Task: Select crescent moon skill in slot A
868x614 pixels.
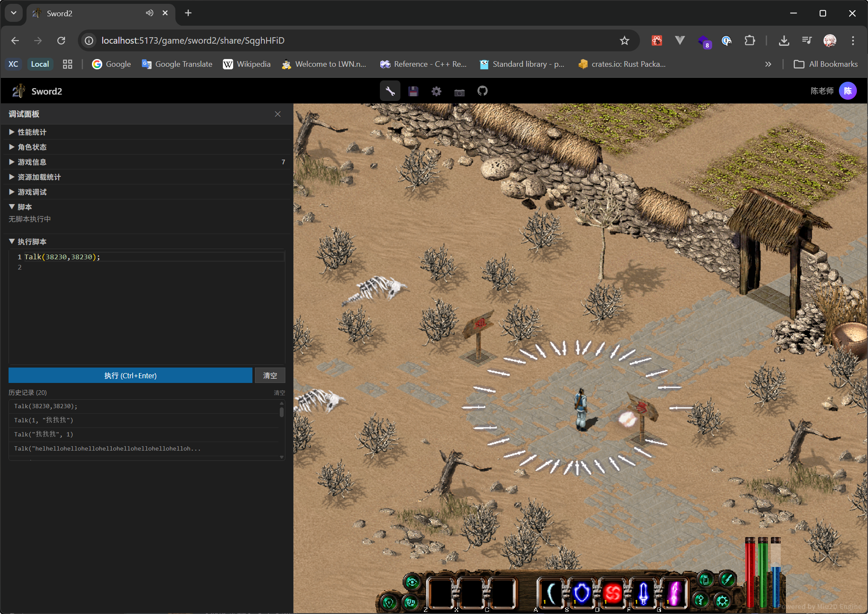Action: tap(551, 593)
